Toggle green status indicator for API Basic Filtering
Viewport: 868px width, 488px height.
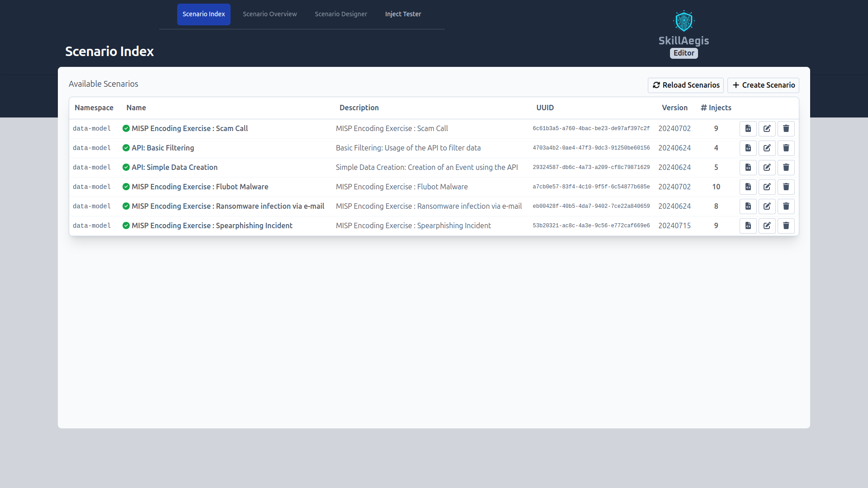[x=125, y=148]
